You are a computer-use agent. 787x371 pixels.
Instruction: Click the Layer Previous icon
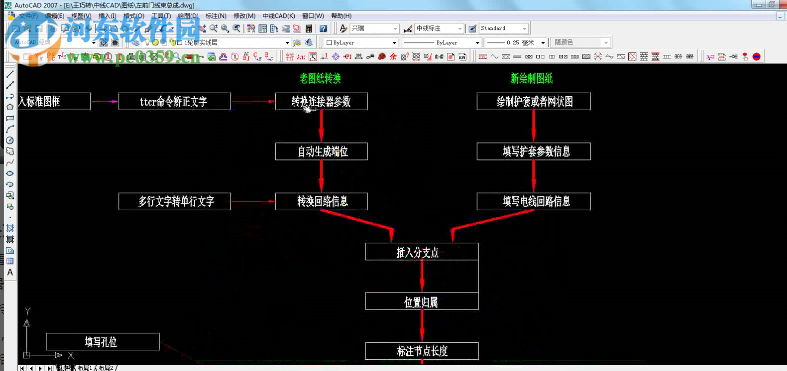click(x=308, y=43)
